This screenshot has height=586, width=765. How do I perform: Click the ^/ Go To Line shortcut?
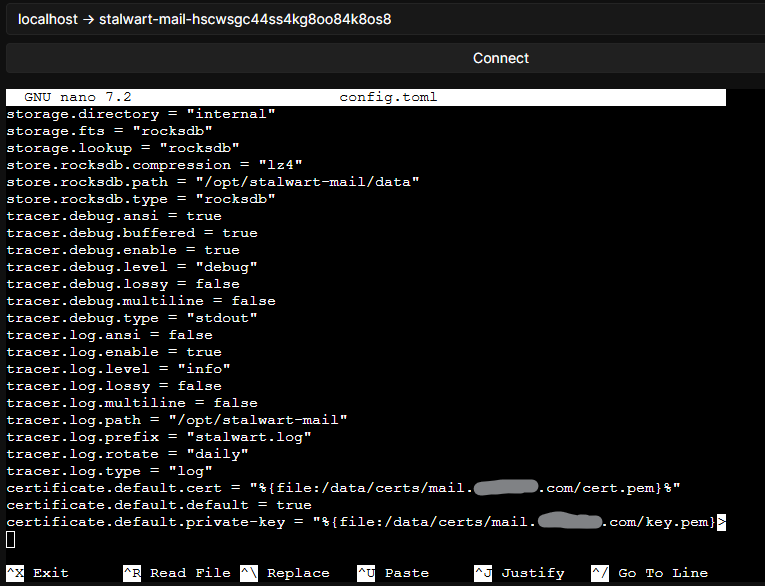pyautogui.click(x=649, y=573)
